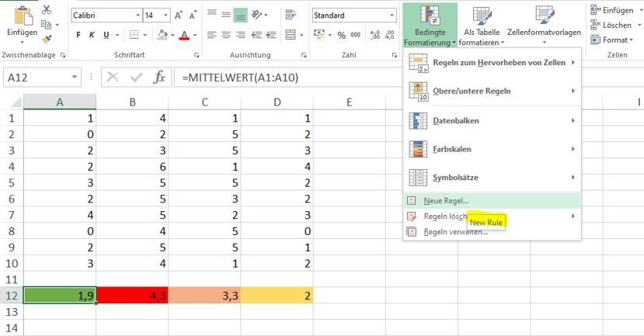This screenshot has width=644, height=336.
Task: Click merge and center icon
Action: pos(291,35)
